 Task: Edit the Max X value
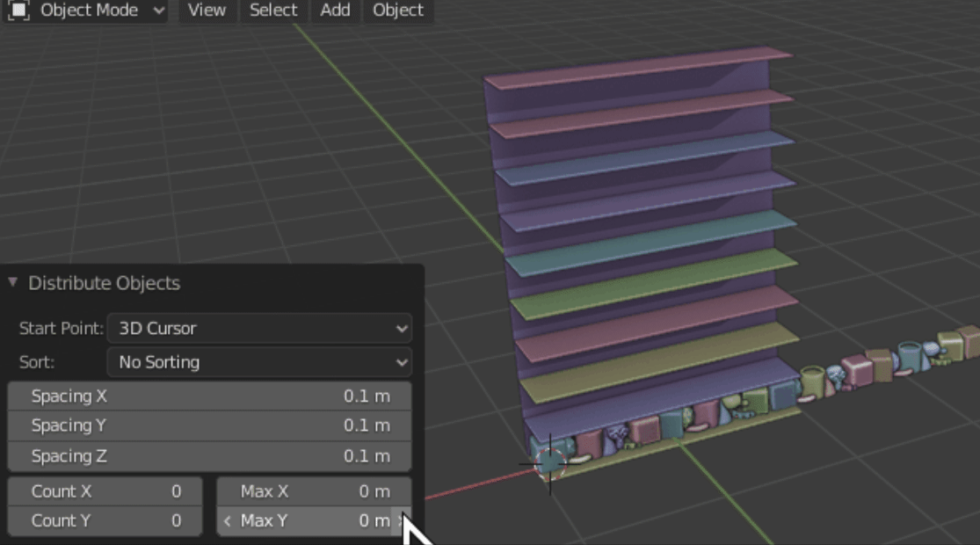coord(314,491)
